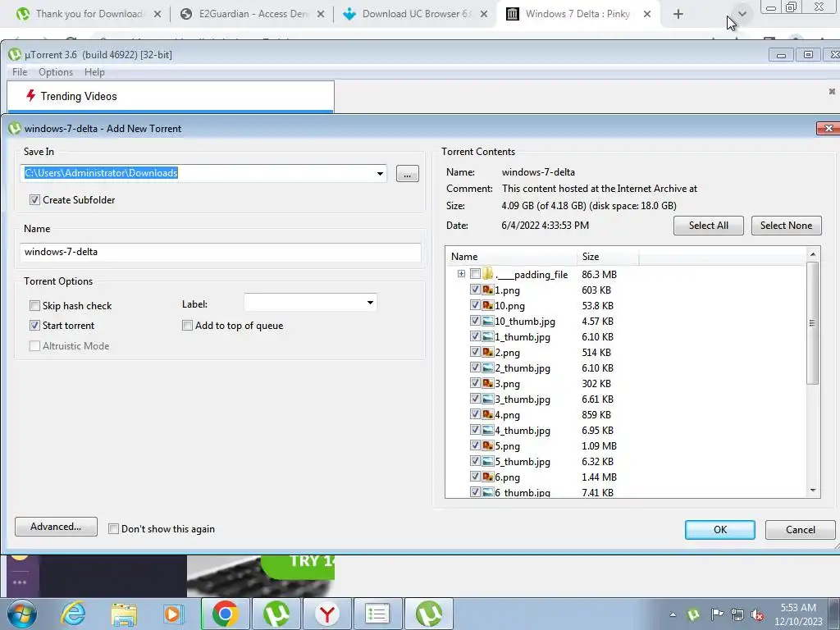Open Windows Start menu orb
Image resolution: width=840 pixels, height=630 pixels.
click(21, 614)
